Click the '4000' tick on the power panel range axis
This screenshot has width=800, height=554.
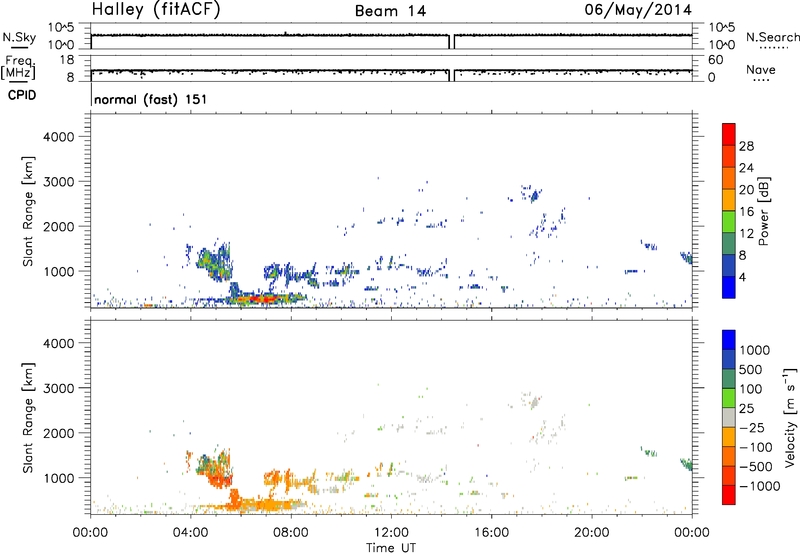click(x=58, y=137)
